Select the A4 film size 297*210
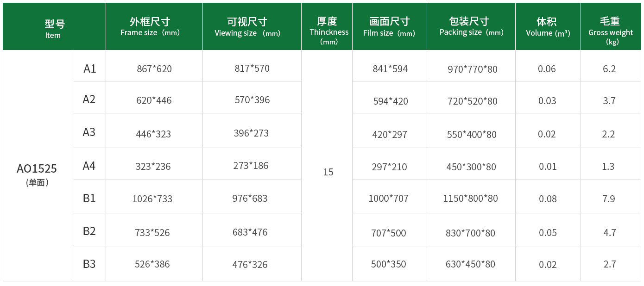 click(389, 167)
